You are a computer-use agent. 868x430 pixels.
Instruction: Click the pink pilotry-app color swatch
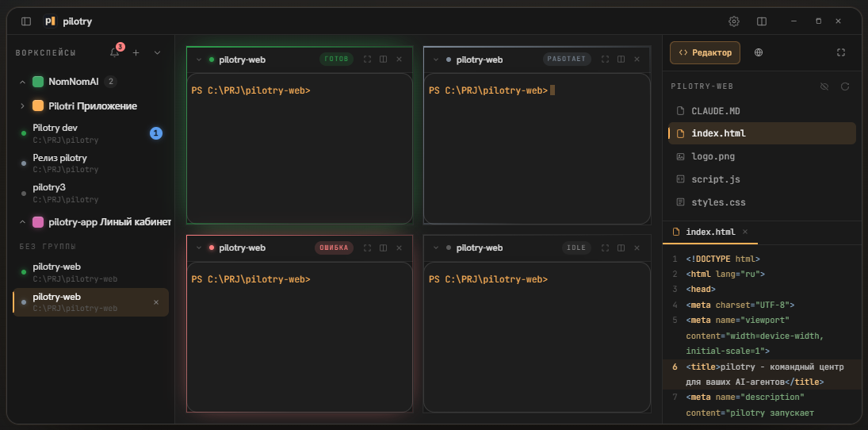coord(38,222)
